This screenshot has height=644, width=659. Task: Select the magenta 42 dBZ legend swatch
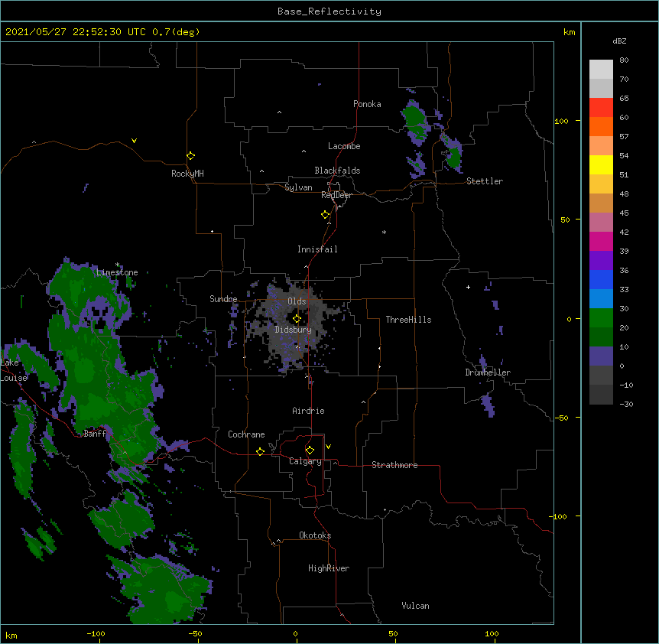click(601, 241)
